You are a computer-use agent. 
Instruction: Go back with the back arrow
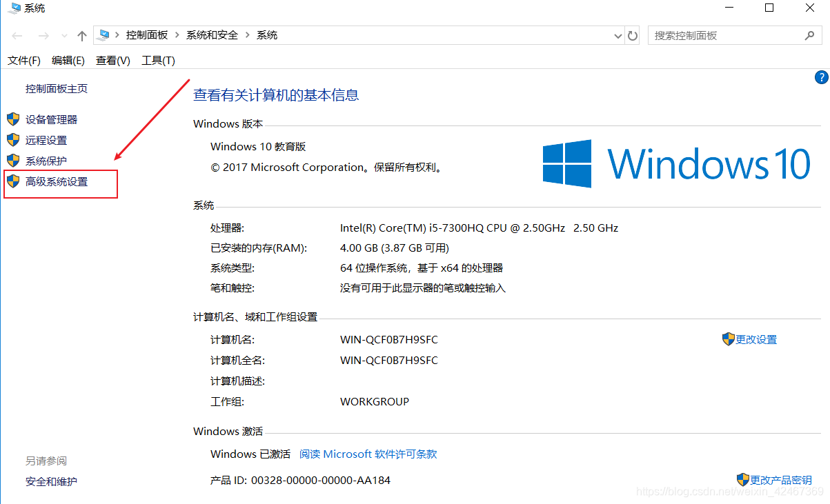point(18,36)
